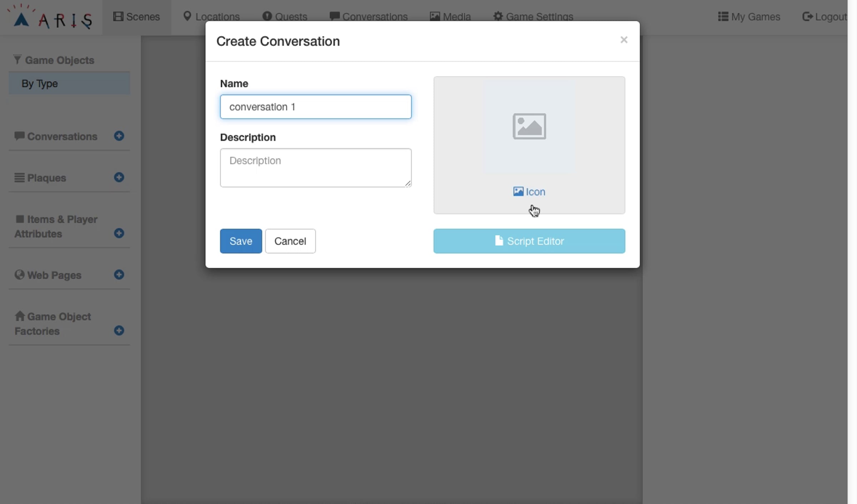Click the image placeholder icon
The width and height of the screenshot is (857, 504).
tap(529, 126)
